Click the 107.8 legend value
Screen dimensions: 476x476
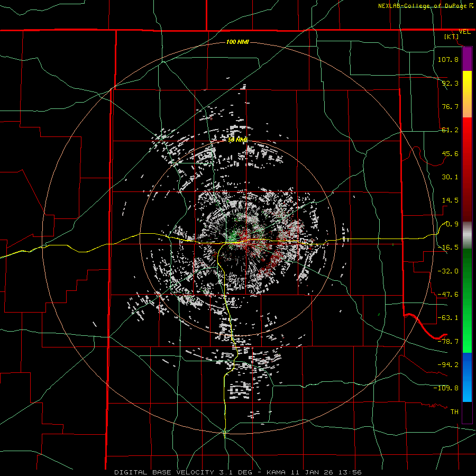448,59
